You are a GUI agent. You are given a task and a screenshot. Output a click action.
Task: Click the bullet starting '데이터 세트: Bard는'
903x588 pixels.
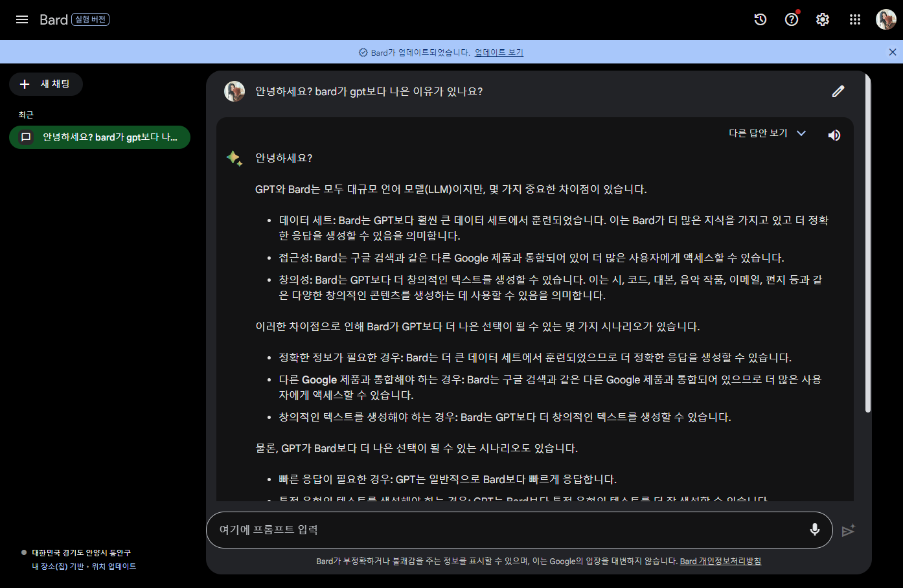click(x=554, y=228)
